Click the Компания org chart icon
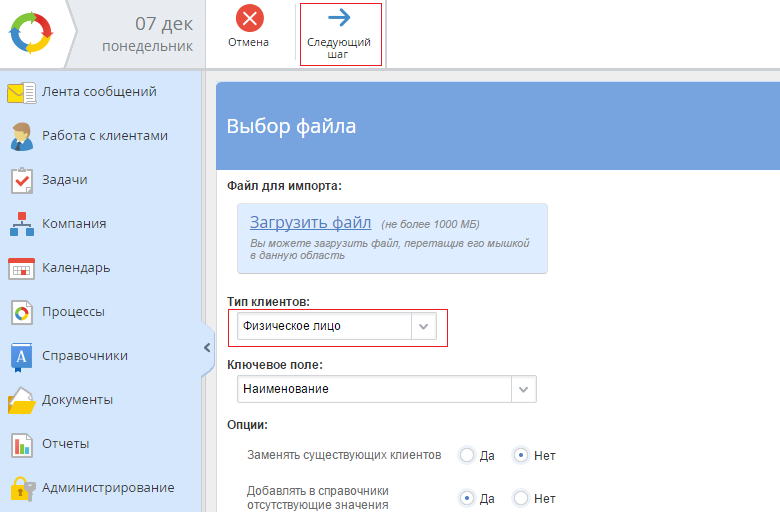 point(21,224)
